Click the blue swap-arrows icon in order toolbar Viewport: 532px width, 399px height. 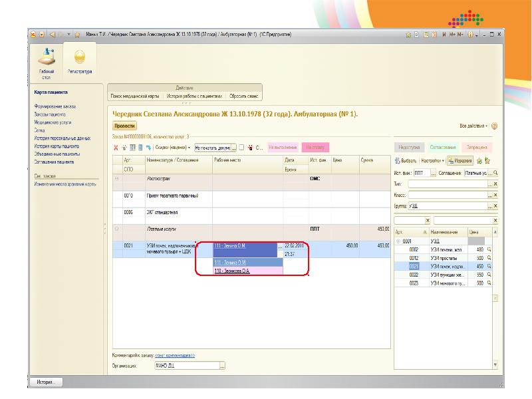click(x=148, y=148)
